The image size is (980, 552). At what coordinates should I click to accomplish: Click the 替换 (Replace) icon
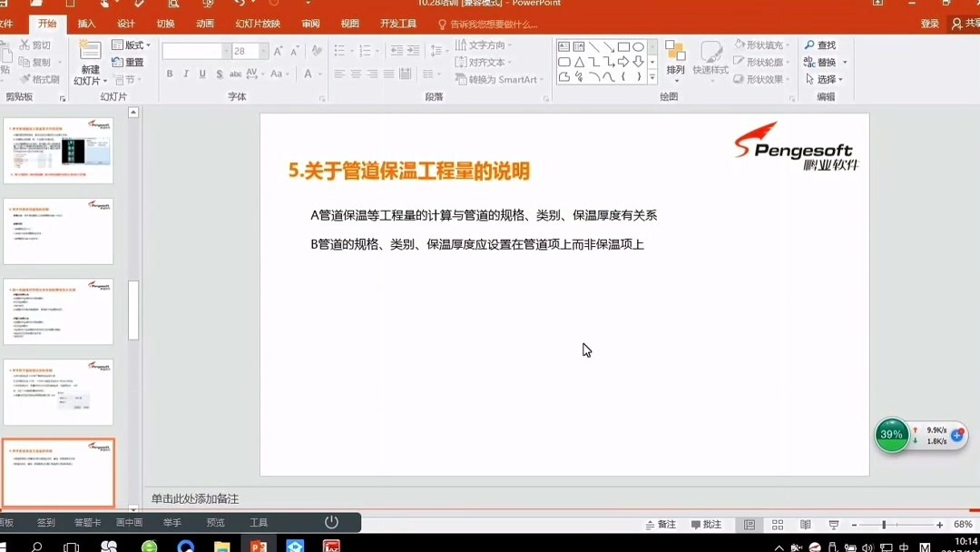(824, 63)
